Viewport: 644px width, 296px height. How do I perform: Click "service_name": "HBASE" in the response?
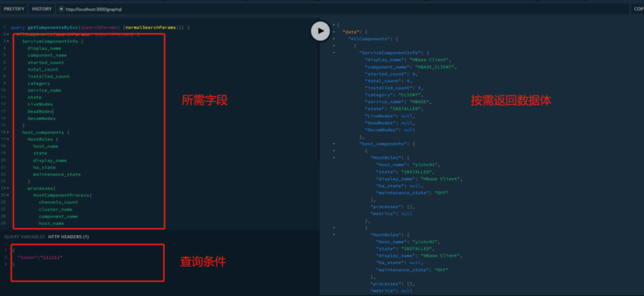click(x=398, y=102)
